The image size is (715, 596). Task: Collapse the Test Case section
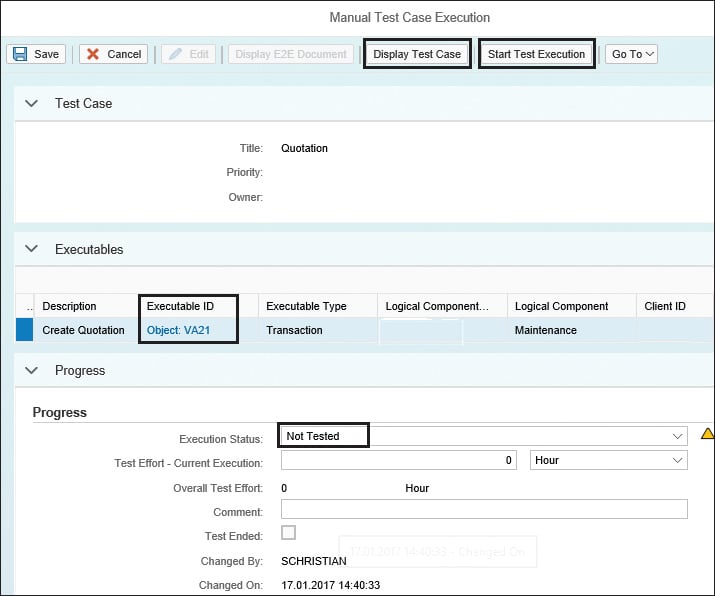[31, 104]
